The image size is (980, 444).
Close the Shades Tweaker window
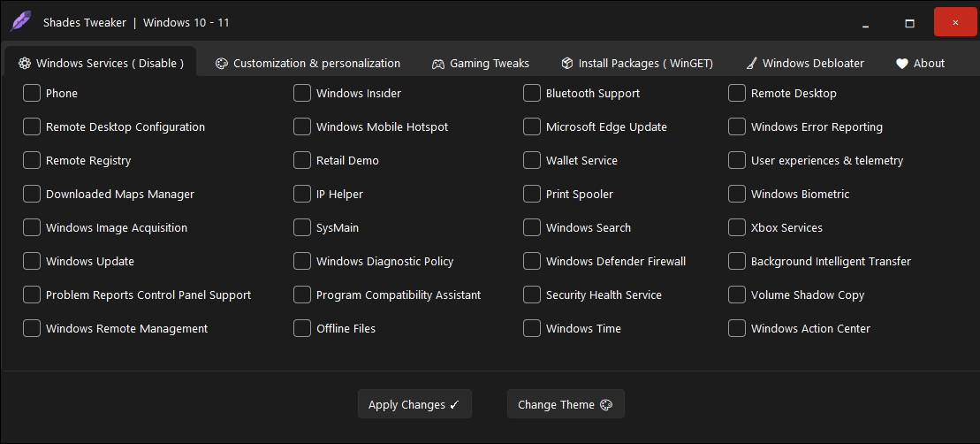coord(955,22)
